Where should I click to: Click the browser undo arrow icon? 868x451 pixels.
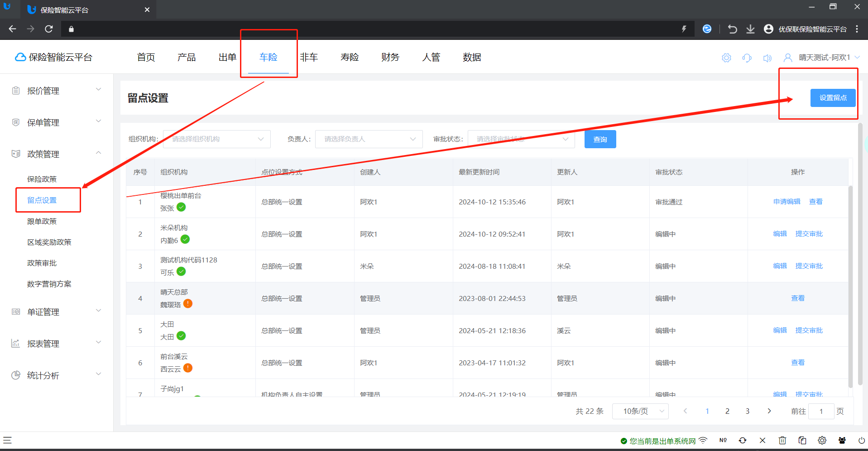[732, 29]
